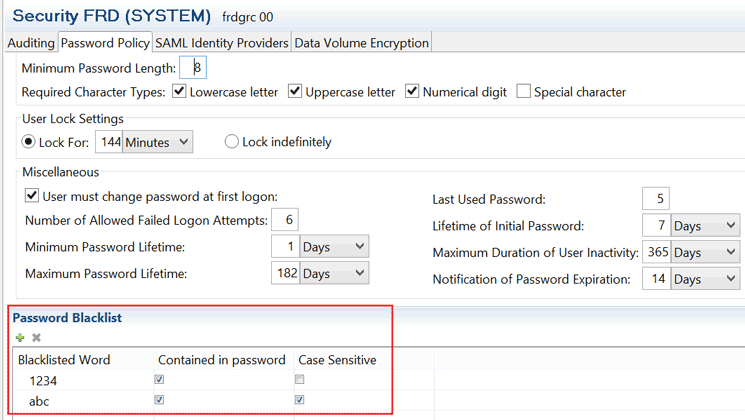This screenshot has height=420, width=745.
Task: Uncheck Contained in password for abc
Action: 160,400
